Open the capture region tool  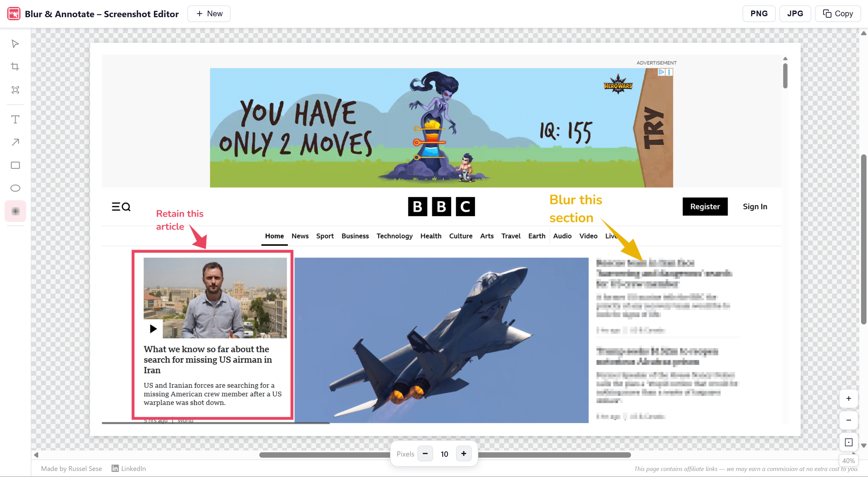click(15, 90)
